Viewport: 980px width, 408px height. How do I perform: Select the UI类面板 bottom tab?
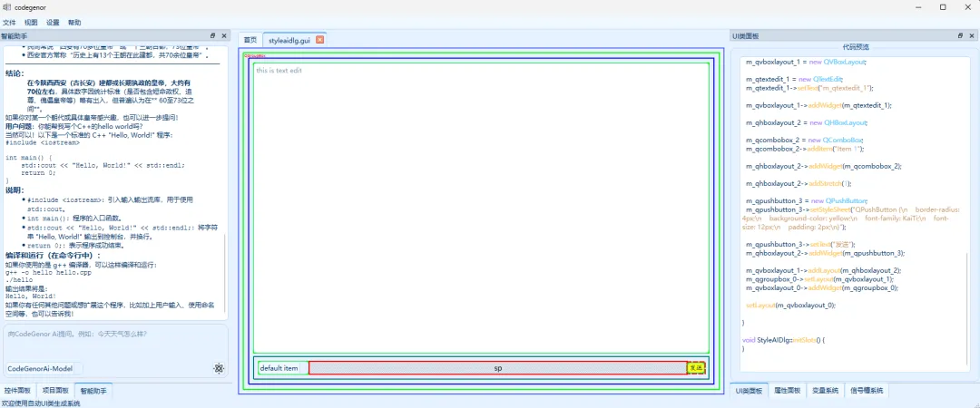point(749,391)
